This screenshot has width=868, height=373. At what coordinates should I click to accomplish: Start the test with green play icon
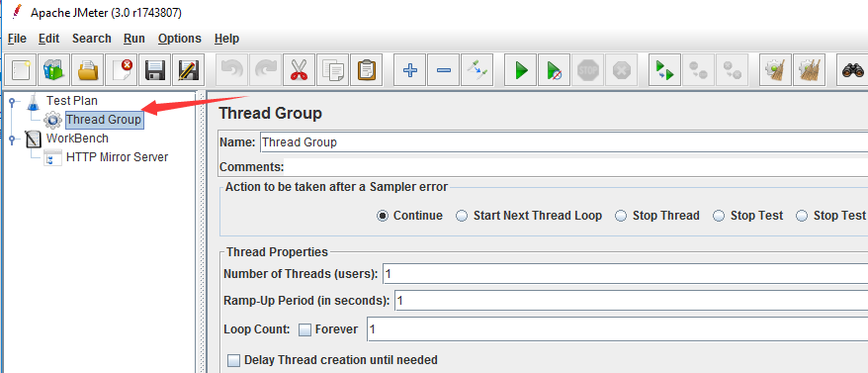tap(520, 70)
